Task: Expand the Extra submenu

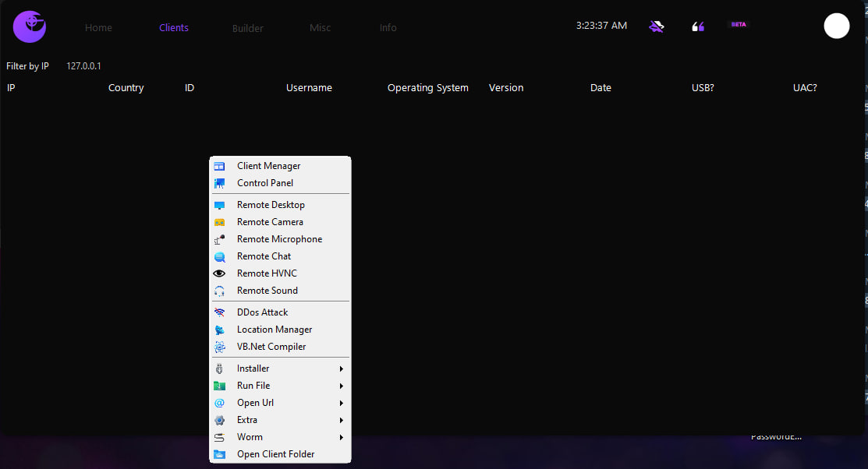Action: point(342,420)
